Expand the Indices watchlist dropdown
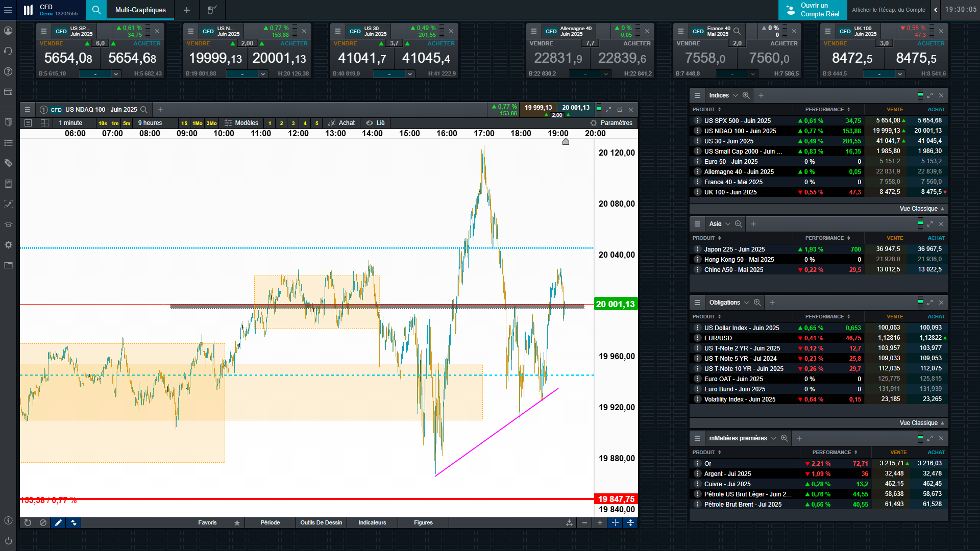Screen dimensions: 980x551 pyautogui.click(x=735, y=95)
